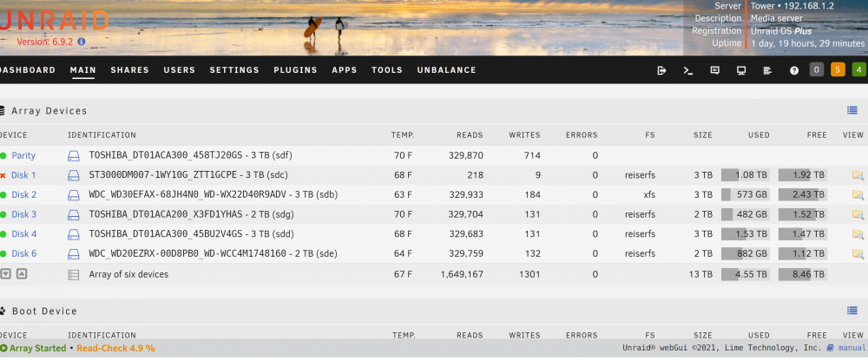Click the logout icon in the navbar
The image size is (868, 360).
(661, 70)
